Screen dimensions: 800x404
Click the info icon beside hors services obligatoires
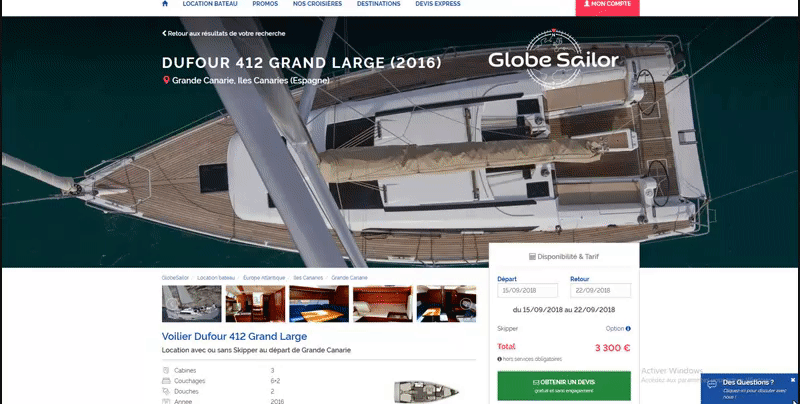click(x=499, y=359)
